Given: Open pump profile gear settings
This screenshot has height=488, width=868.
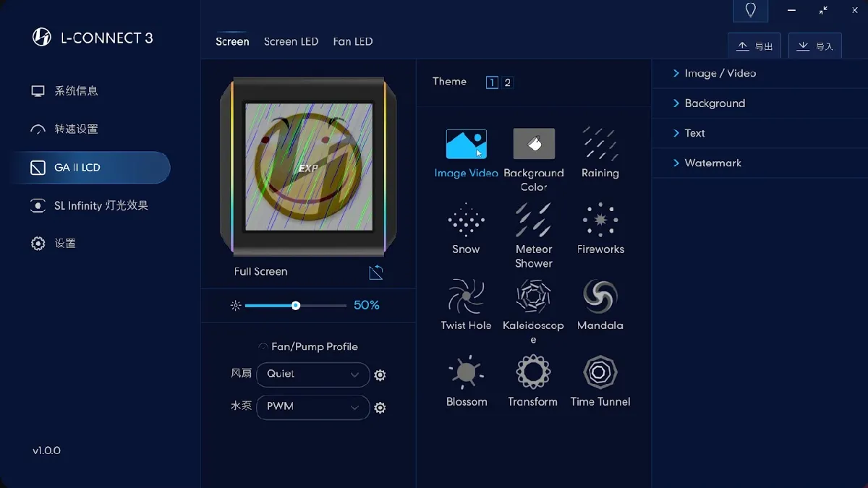Looking at the screenshot, I should click(x=380, y=408).
